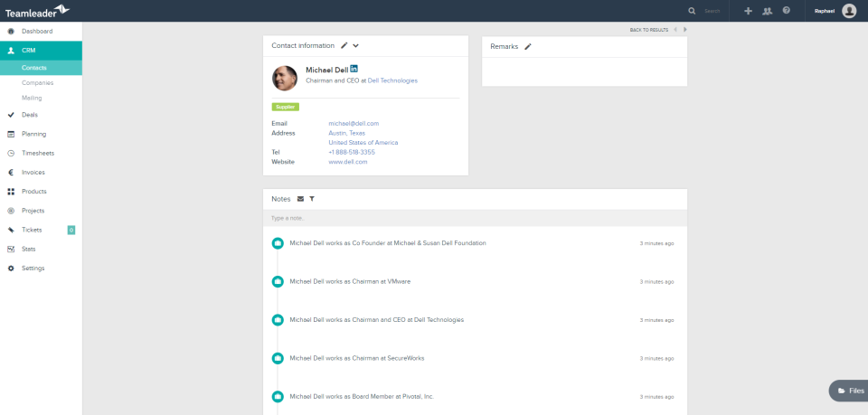Go to next result arrow
The width and height of the screenshot is (868, 415).
pos(685,30)
